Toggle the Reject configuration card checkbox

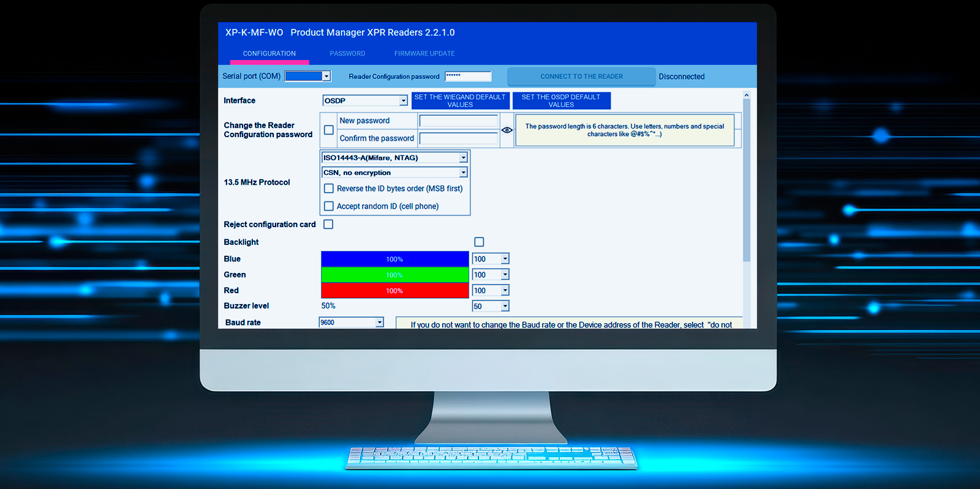click(x=328, y=225)
